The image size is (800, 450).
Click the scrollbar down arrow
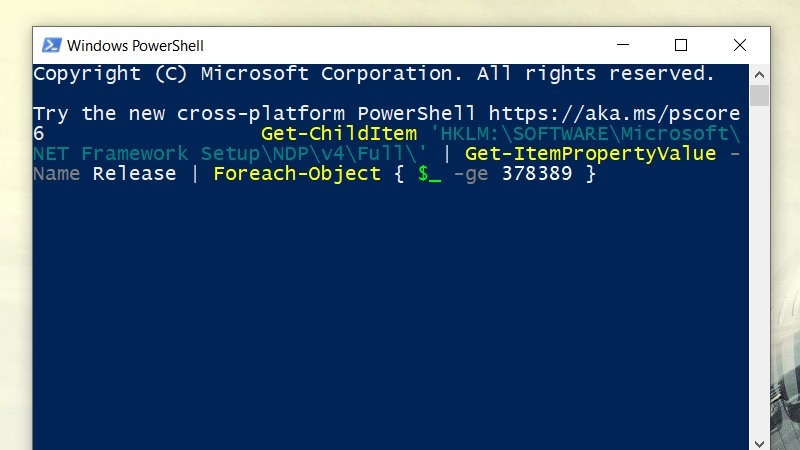(759, 441)
